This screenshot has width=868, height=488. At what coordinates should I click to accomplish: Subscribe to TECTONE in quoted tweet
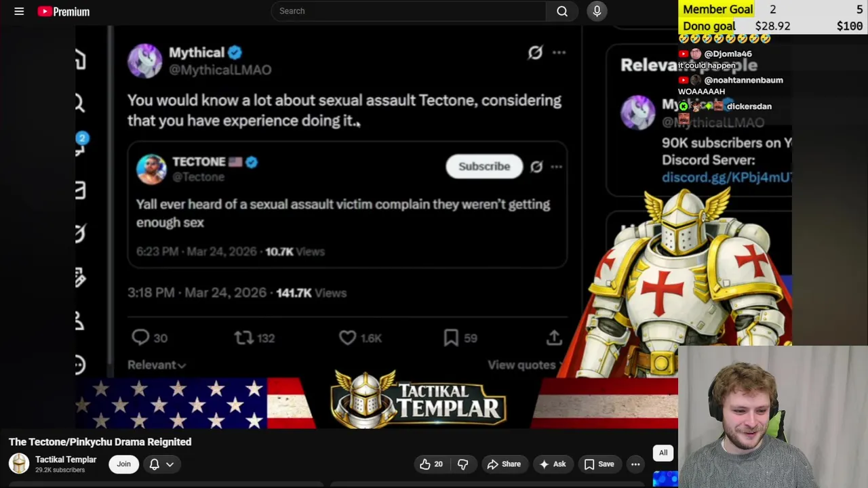click(484, 166)
